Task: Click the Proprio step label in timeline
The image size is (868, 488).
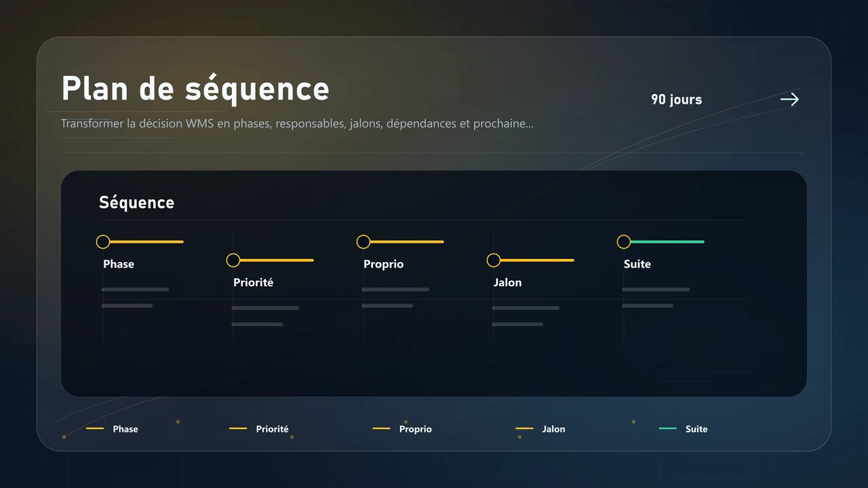Action: click(x=383, y=264)
